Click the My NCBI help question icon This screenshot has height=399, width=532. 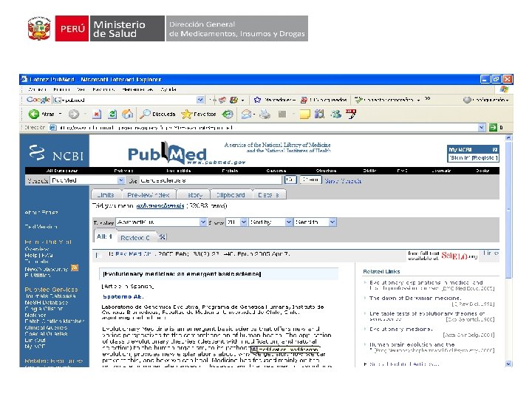[x=494, y=149]
